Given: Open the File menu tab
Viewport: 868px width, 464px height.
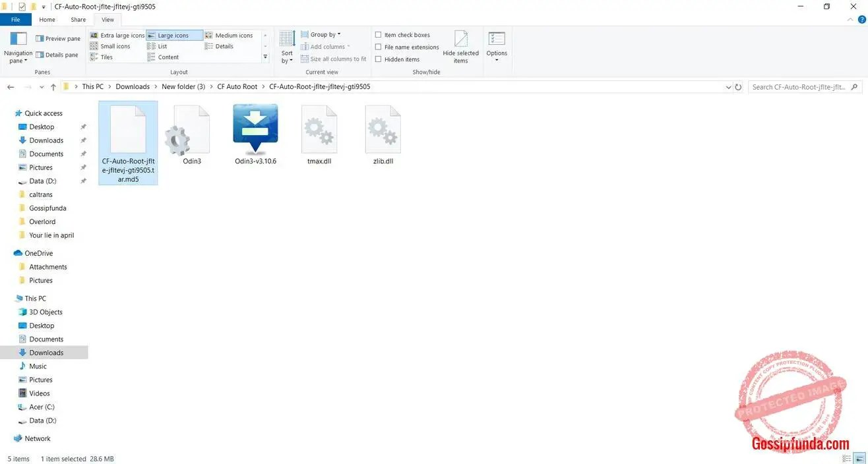Looking at the screenshot, I should 15,20.
